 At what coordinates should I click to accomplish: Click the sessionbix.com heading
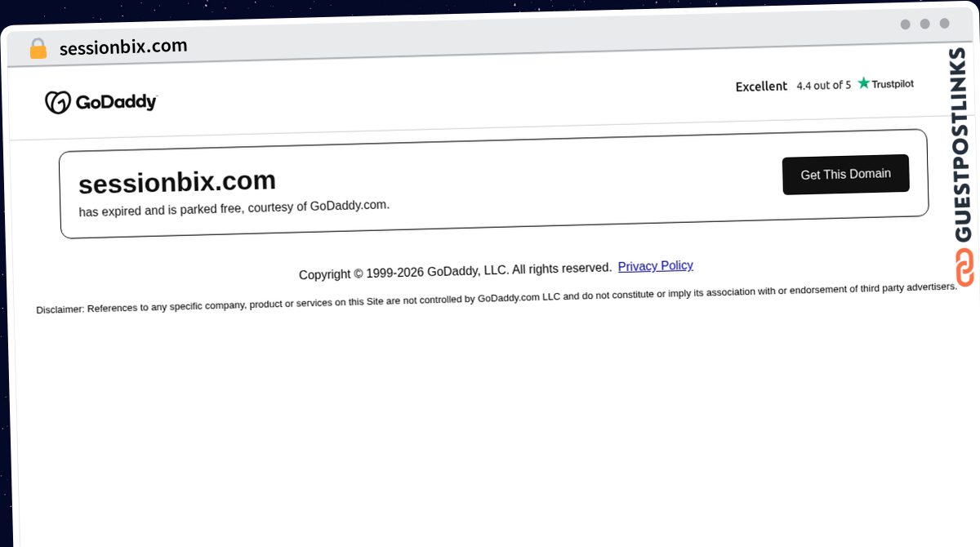(177, 182)
